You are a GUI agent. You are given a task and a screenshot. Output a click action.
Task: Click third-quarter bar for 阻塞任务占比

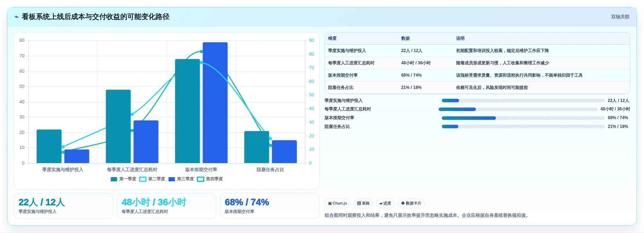coord(285,152)
